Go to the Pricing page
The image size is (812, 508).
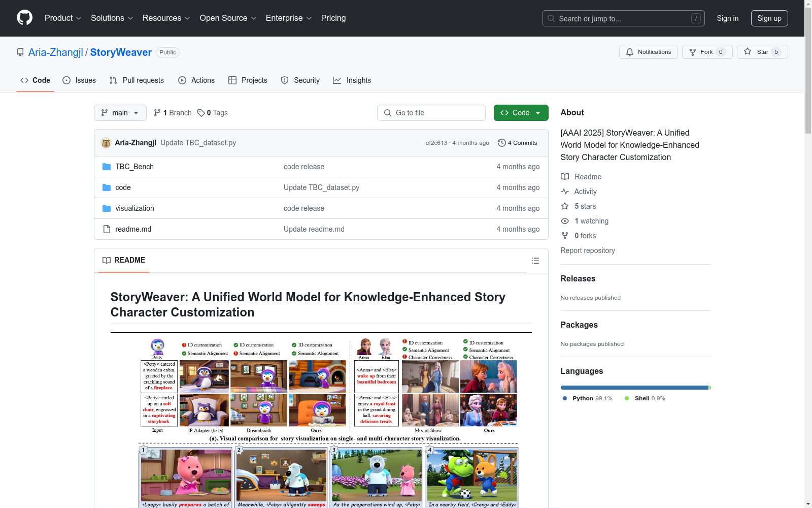coord(333,18)
